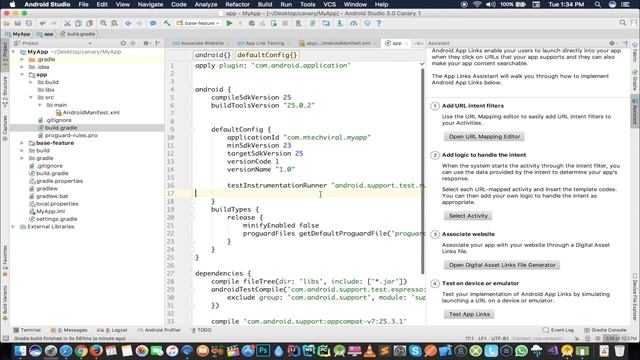Click Photoshop icon in the Dock

(263, 351)
